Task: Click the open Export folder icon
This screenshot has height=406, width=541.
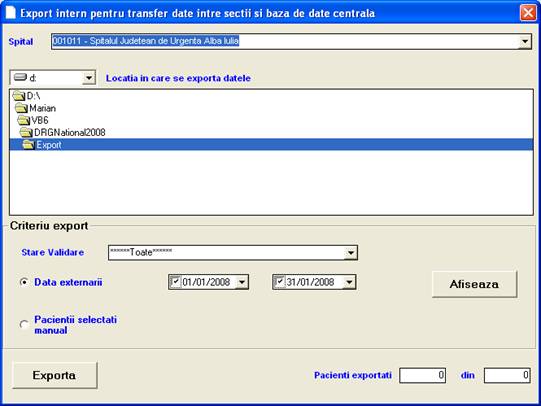Action: click(29, 145)
